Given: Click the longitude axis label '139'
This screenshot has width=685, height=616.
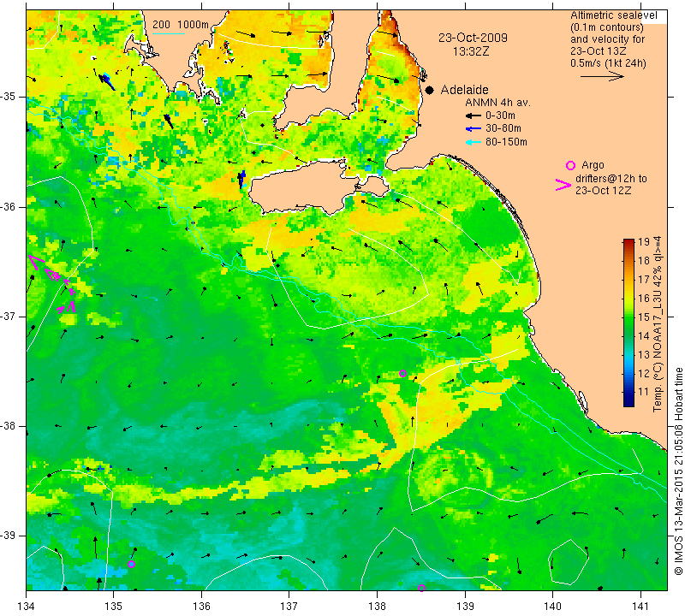Looking at the screenshot, I should [x=465, y=606].
